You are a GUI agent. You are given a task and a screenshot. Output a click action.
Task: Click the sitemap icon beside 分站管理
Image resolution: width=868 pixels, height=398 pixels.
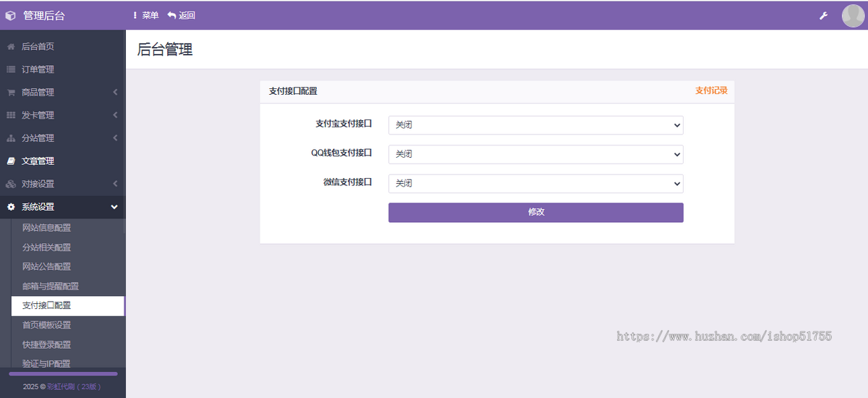click(x=11, y=138)
